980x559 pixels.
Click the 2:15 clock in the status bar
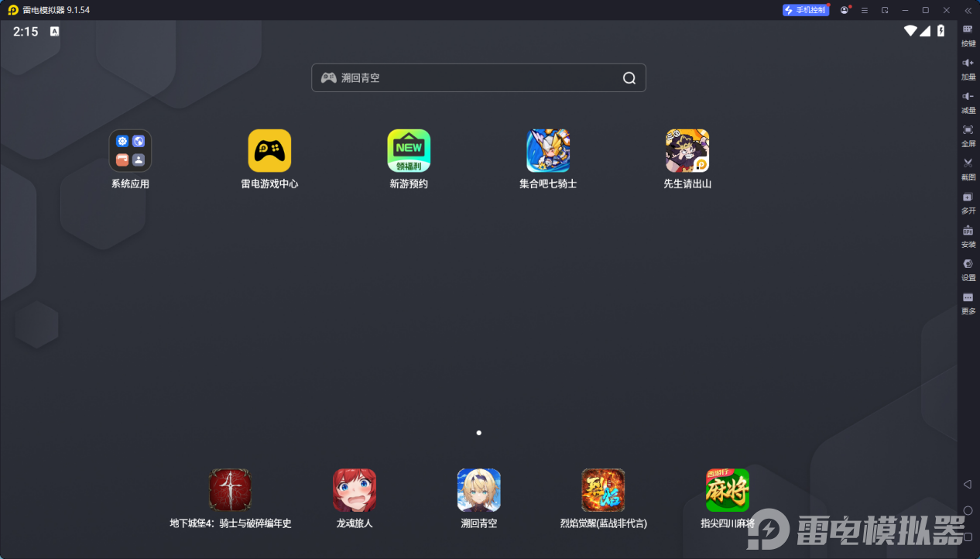pyautogui.click(x=26, y=32)
